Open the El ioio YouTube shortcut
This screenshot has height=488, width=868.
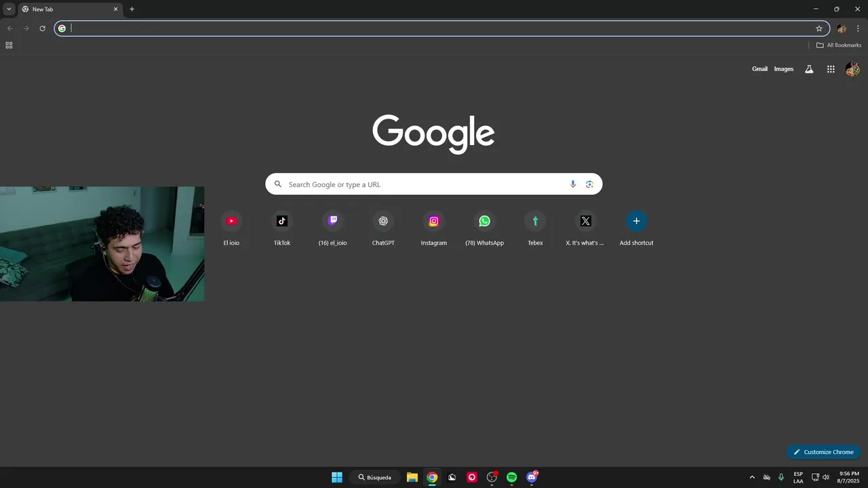(x=231, y=228)
